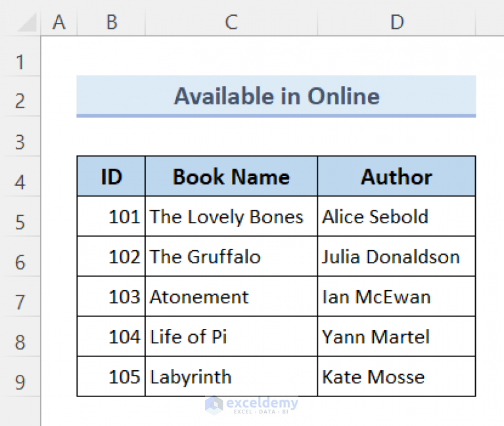Click the ID header cell
504x426 pixels.
[x=111, y=177]
